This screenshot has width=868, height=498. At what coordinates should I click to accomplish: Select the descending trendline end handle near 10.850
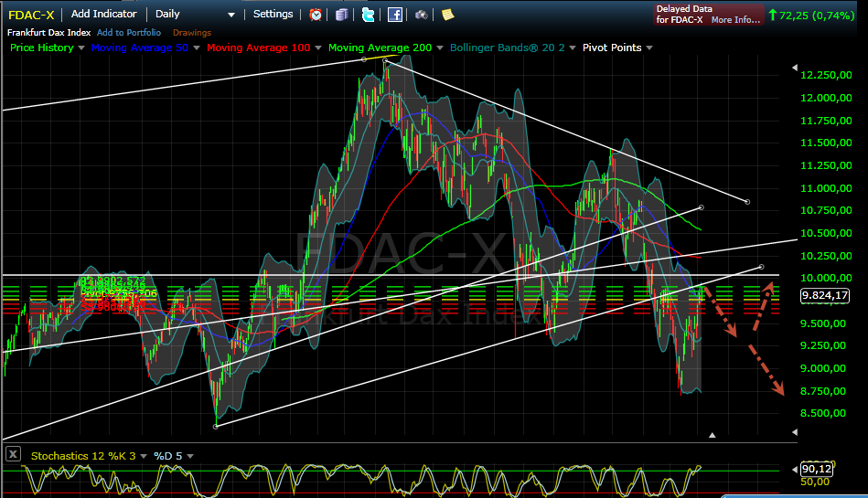tap(747, 202)
